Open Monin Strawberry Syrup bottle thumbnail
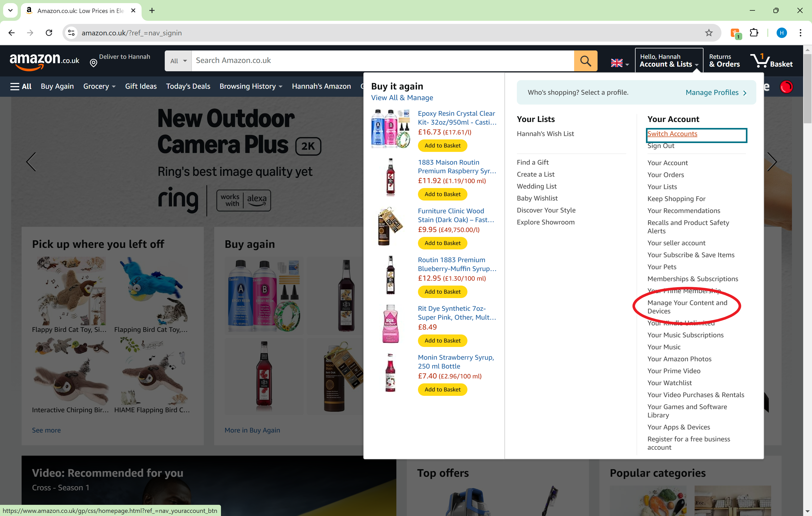This screenshot has width=812, height=516. coord(390,373)
